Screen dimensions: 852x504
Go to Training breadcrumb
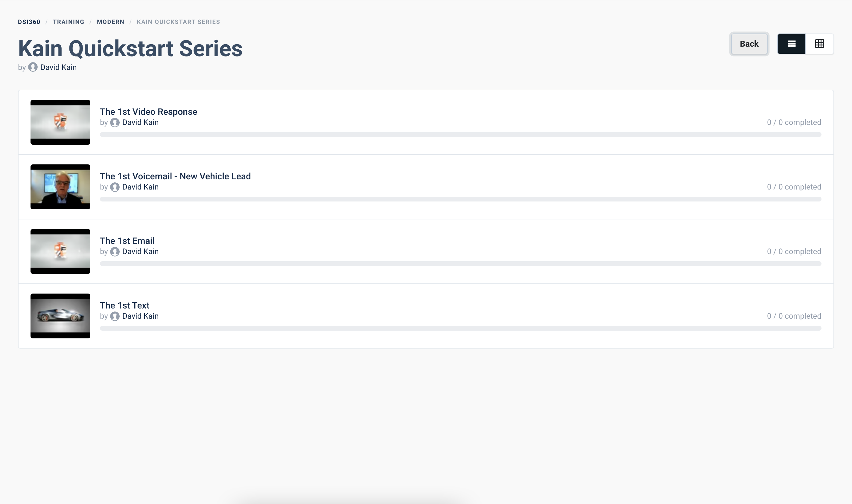point(69,22)
